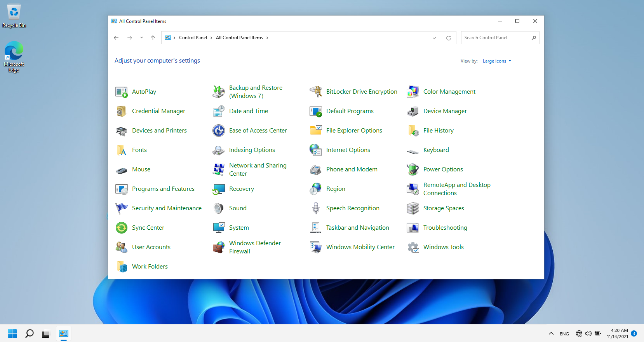Open the Ease of Access Center icon

[219, 131]
